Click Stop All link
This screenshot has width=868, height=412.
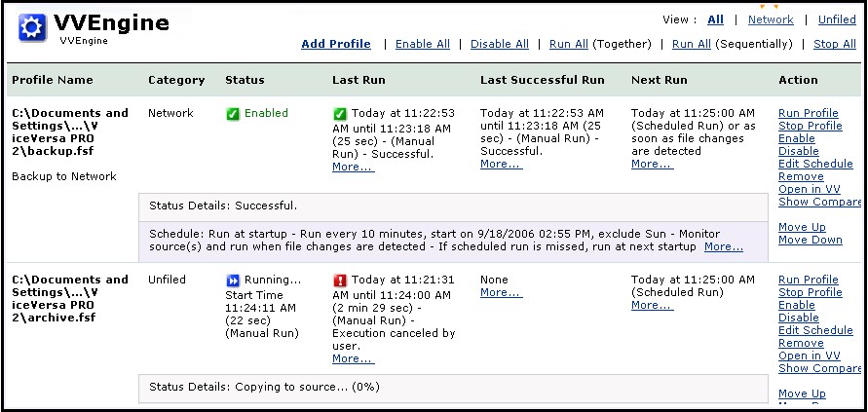click(835, 44)
